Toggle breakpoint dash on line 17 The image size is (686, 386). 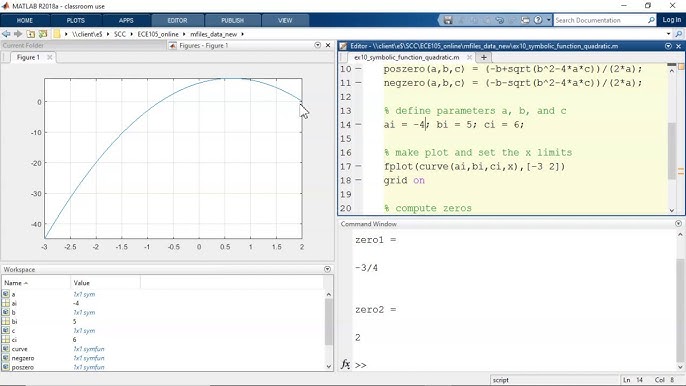tap(358, 166)
